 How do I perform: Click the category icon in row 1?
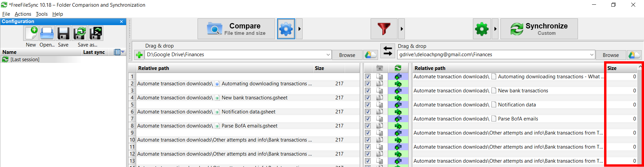pos(379,77)
